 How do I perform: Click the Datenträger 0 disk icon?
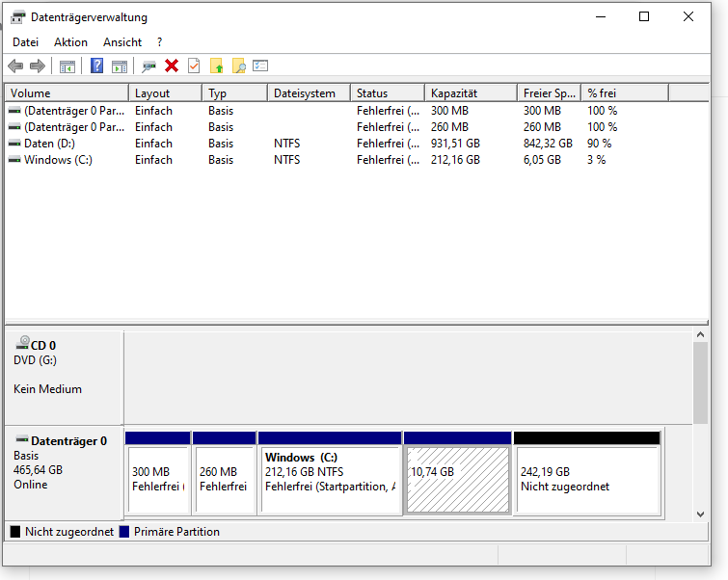coord(22,439)
